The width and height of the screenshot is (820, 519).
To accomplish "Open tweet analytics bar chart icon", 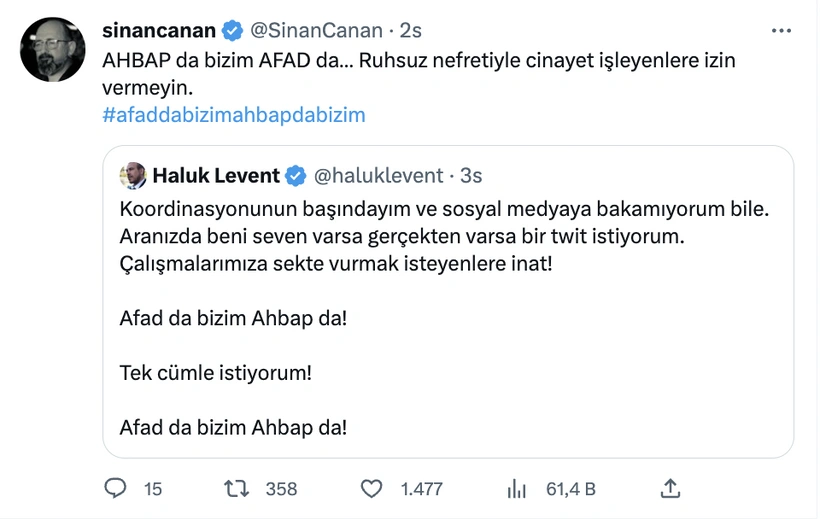I will (x=517, y=488).
